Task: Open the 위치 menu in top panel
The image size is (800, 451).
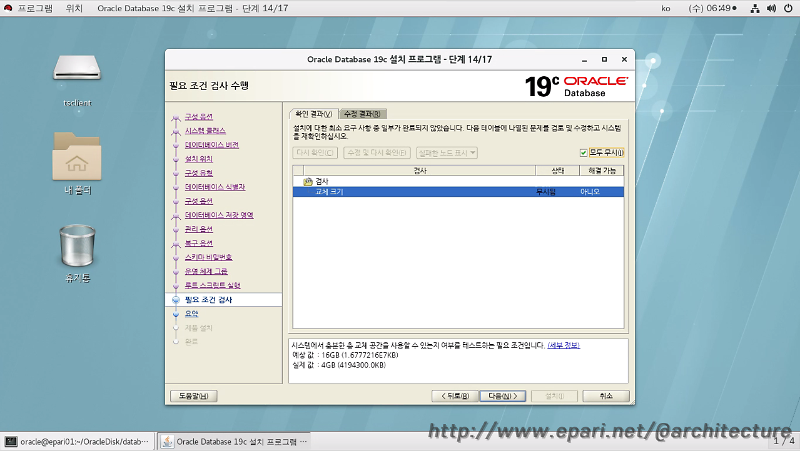Action: pyautogui.click(x=74, y=8)
